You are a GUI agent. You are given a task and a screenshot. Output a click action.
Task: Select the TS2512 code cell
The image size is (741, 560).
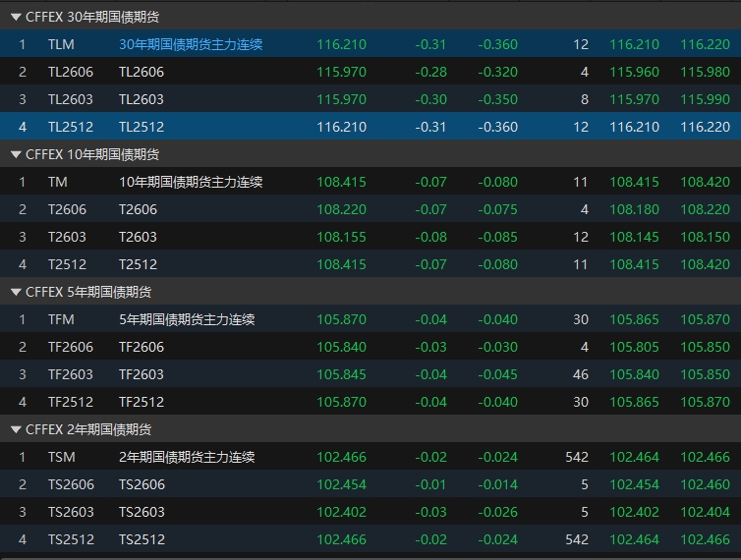point(71,539)
